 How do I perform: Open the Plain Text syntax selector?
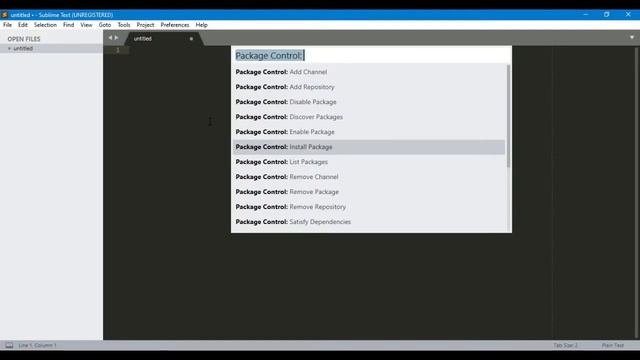[x=613, y=345]
